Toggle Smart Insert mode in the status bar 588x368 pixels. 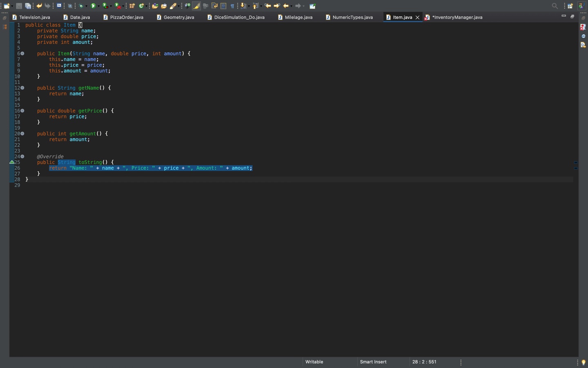[x=373, y=362]
